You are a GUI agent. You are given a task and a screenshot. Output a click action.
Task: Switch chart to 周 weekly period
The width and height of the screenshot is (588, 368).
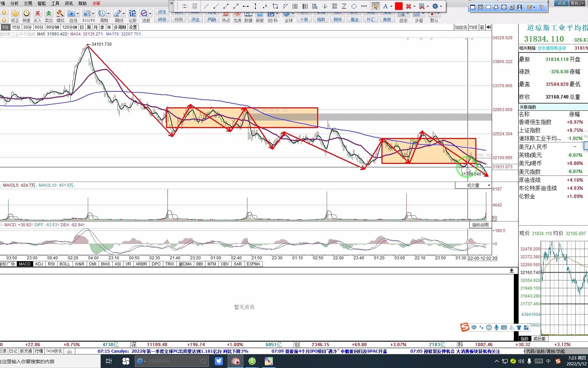(x=89, y=27)
